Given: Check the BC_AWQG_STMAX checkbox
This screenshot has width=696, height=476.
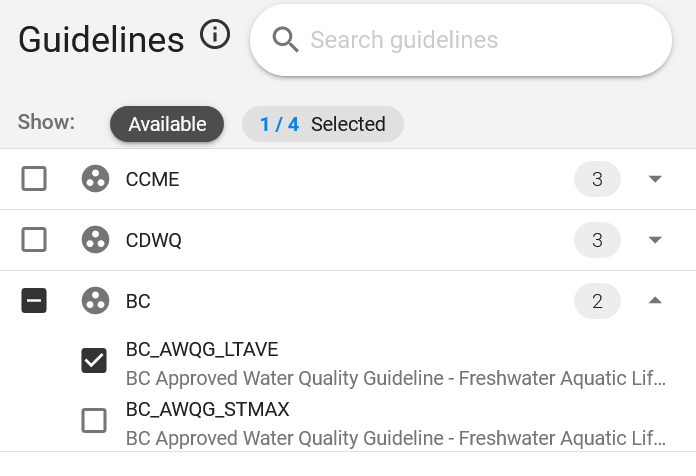Looking at the screenshot, I should tap(94, 420).
